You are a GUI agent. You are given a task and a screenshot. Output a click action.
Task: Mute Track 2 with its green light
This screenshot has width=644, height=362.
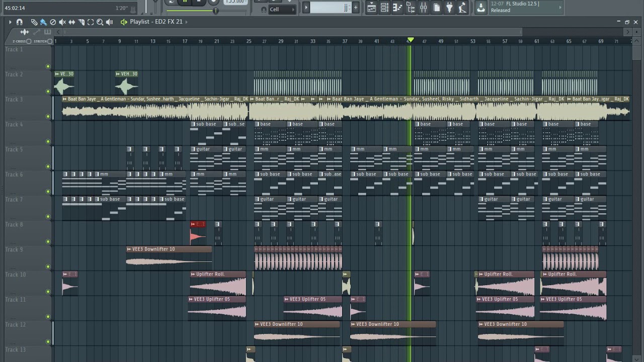[x=48, y=92]
